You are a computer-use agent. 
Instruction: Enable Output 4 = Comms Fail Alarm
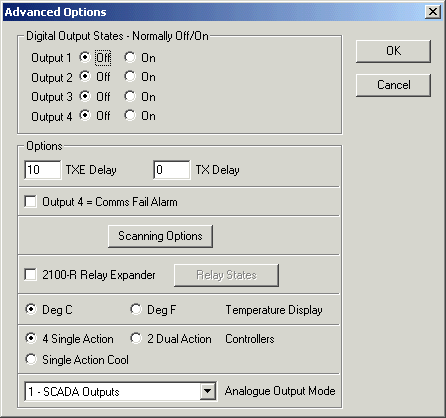(31, 202)
